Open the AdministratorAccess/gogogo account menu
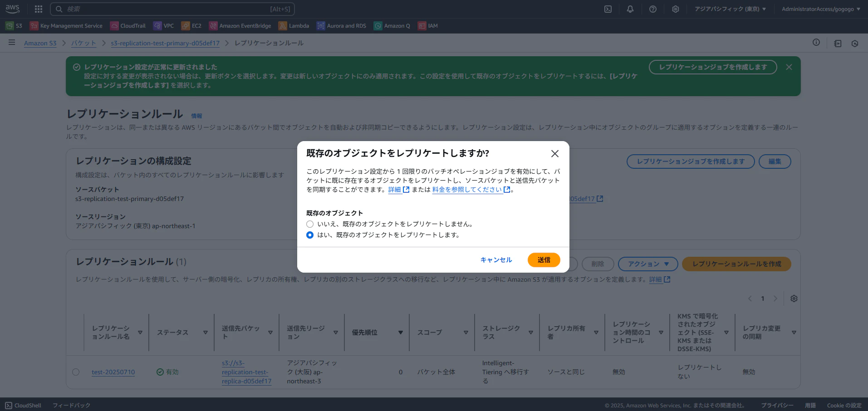Screen dimensions: 868x411 (x=819, y=9)
